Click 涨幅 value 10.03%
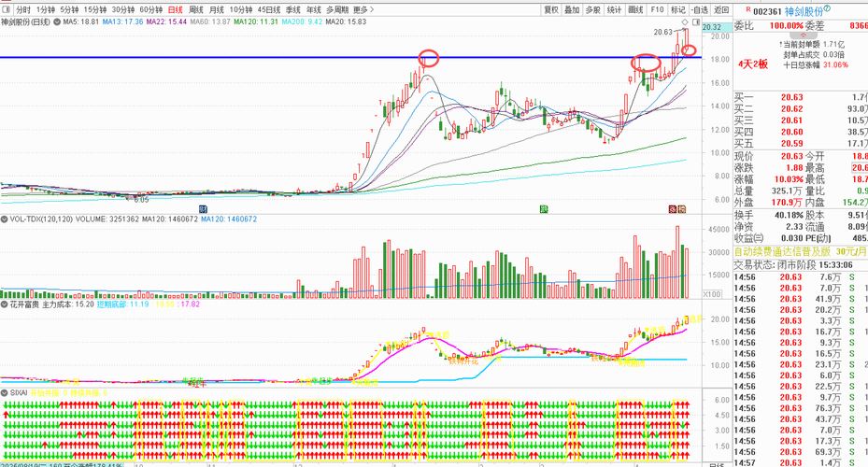This screenshot has width=868, height=467. click(x=789, y=179)
